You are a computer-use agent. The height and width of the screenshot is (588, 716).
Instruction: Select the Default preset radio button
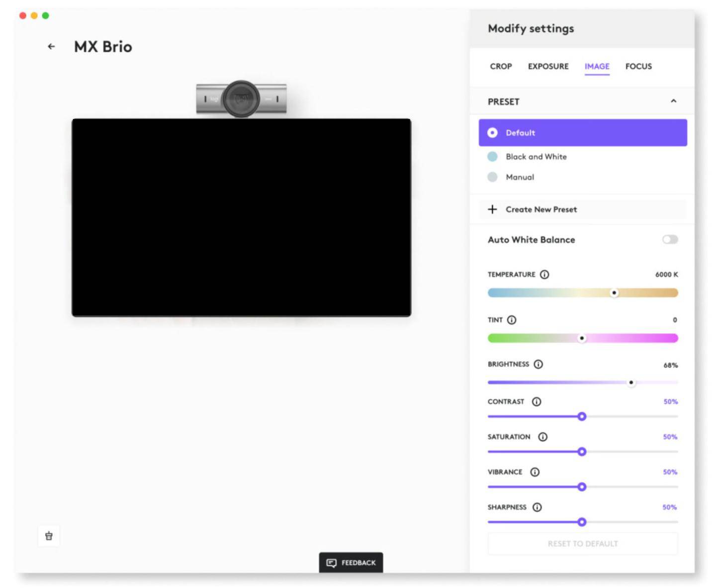492,133
